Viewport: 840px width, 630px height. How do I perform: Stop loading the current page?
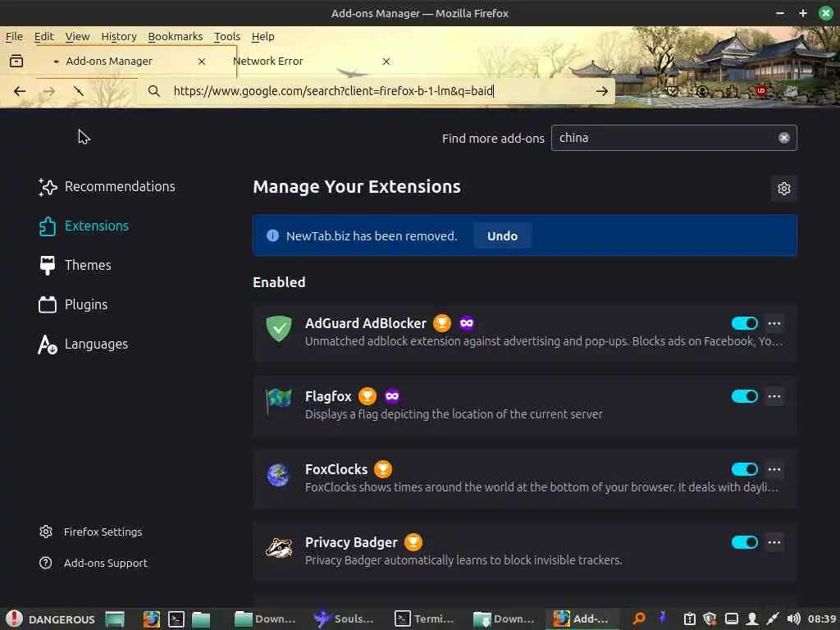pos(78,91)
